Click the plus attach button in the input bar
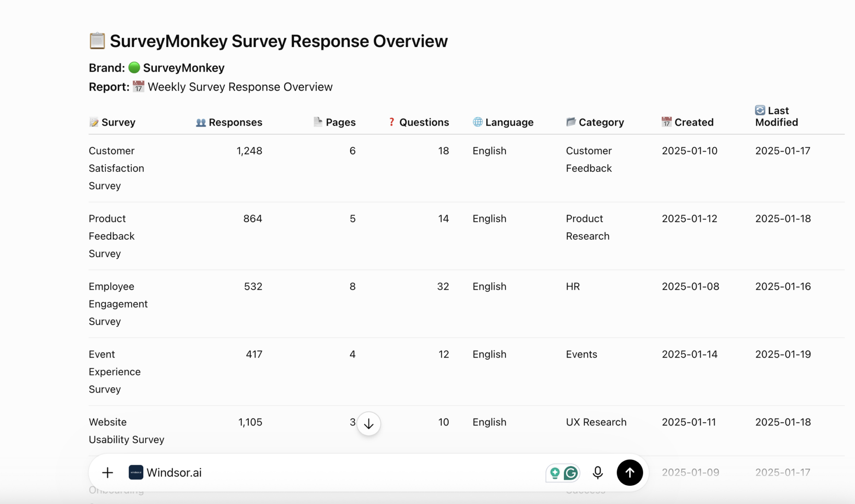 coord(108,472)
